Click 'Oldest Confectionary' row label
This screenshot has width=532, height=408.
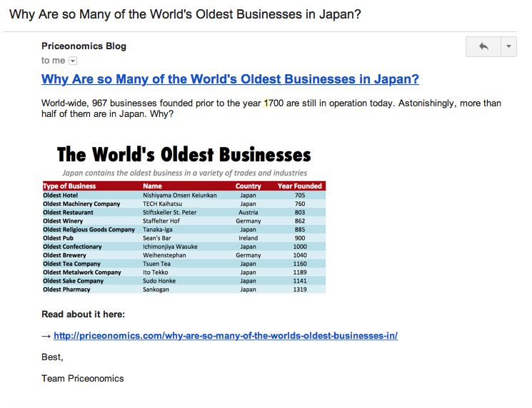pos(72,246)
